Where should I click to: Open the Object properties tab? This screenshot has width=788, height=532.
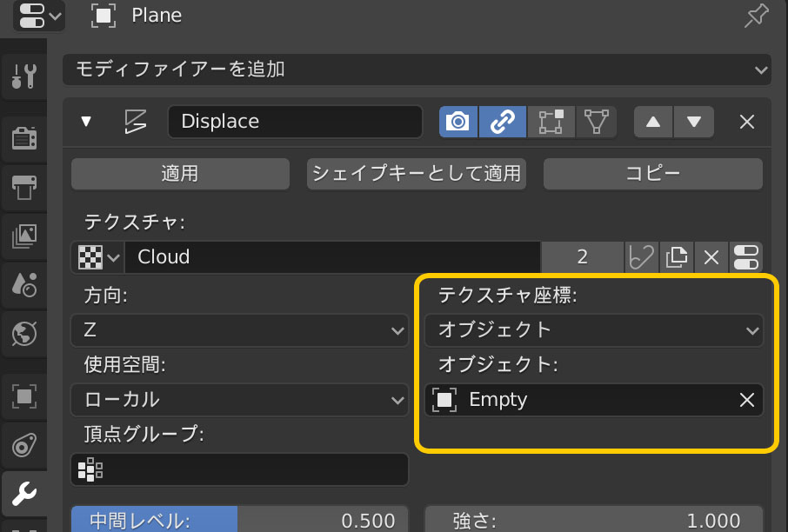coord(23,392)
